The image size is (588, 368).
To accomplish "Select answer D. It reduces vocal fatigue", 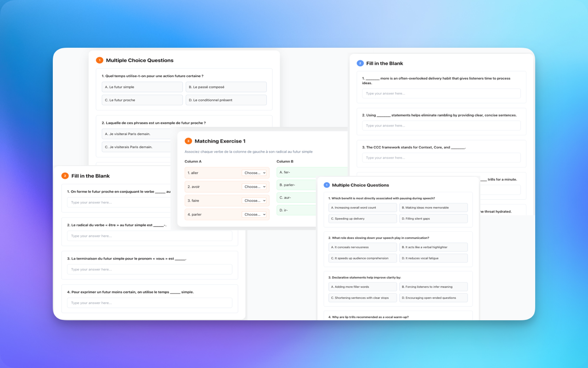I will (x=433, y=258).
